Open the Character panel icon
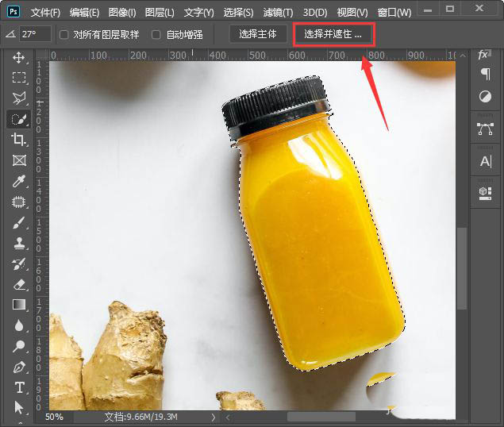The width and height of the screenshot is (504, 427). pos(486,161)
